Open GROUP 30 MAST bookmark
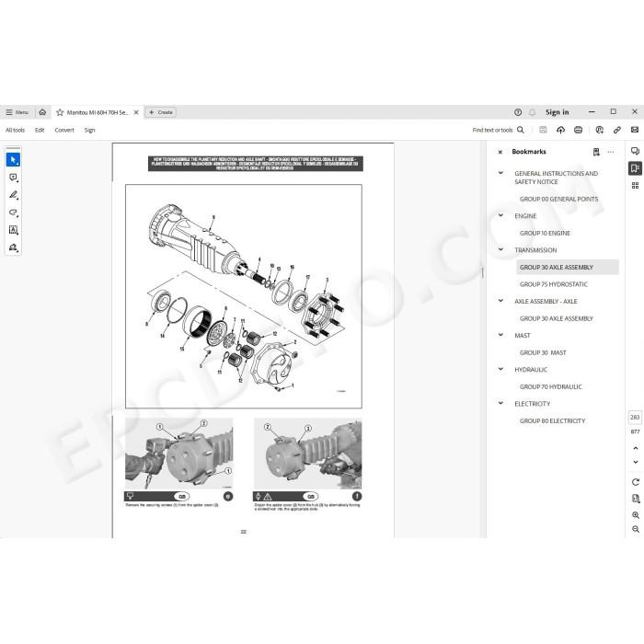 click(x=543, y=352)
